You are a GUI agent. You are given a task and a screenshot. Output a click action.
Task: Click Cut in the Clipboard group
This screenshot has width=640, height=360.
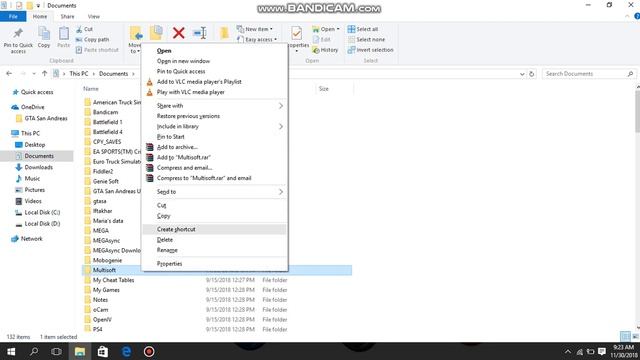[84, 29]
